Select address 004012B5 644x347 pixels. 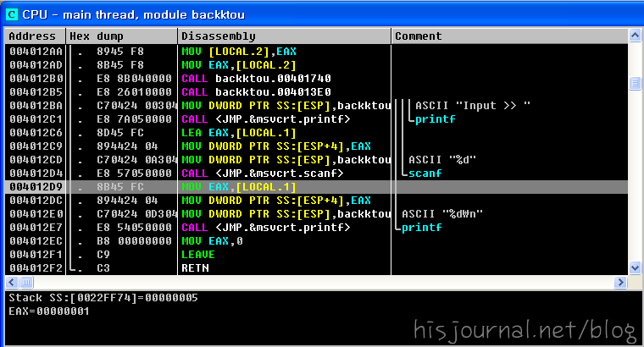click(x=36, y=92)
